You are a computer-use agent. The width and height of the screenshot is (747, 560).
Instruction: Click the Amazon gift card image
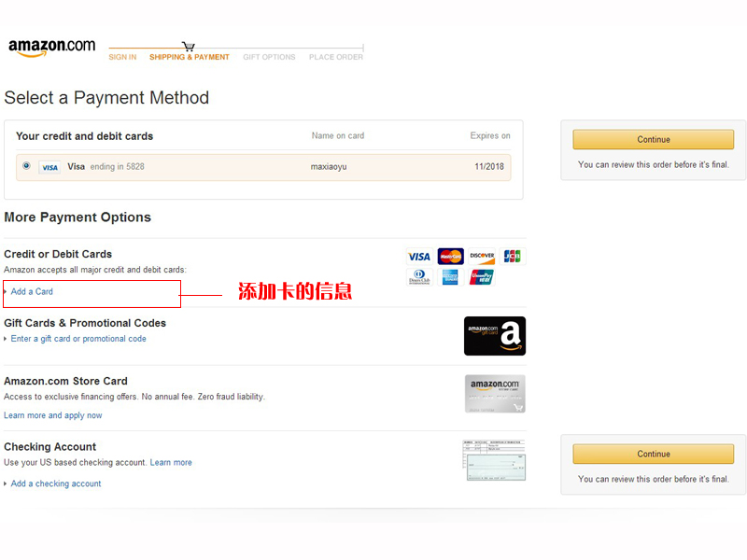[x=495, y=336]
